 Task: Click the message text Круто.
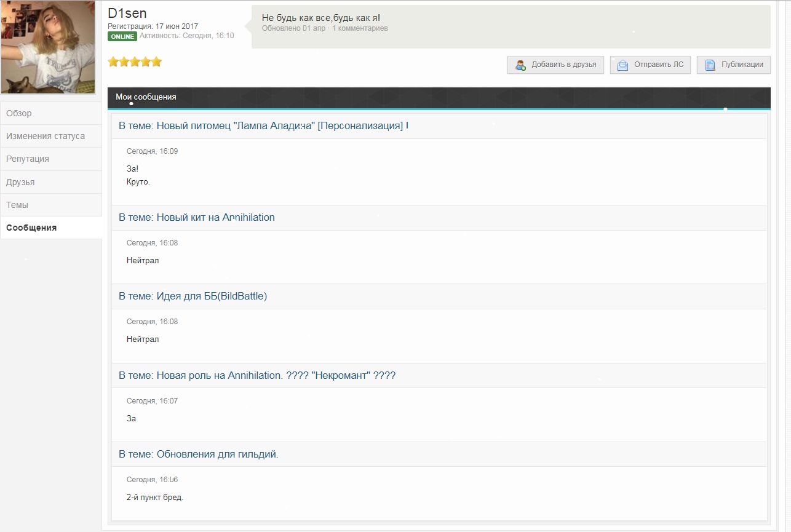(138, 182)
